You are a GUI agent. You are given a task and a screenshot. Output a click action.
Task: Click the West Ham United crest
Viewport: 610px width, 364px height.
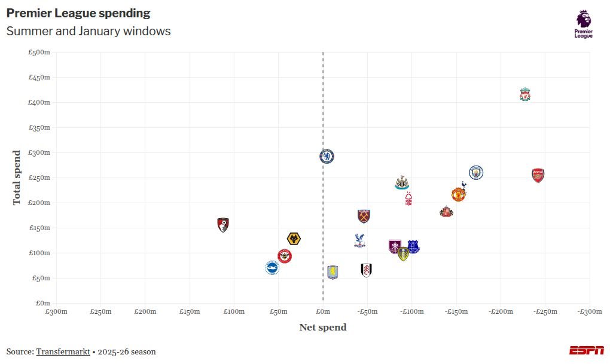tap(364, 216)
